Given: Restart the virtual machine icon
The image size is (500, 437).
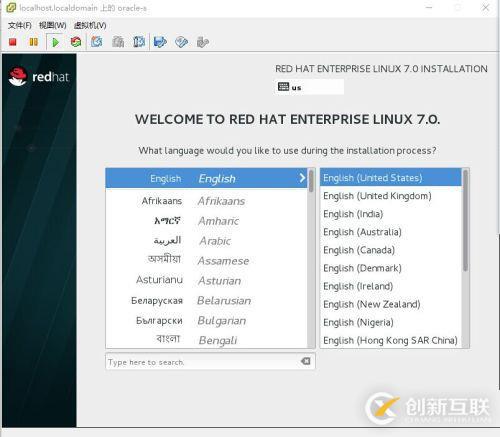Looking at the screenshot, I should (76, 42).
